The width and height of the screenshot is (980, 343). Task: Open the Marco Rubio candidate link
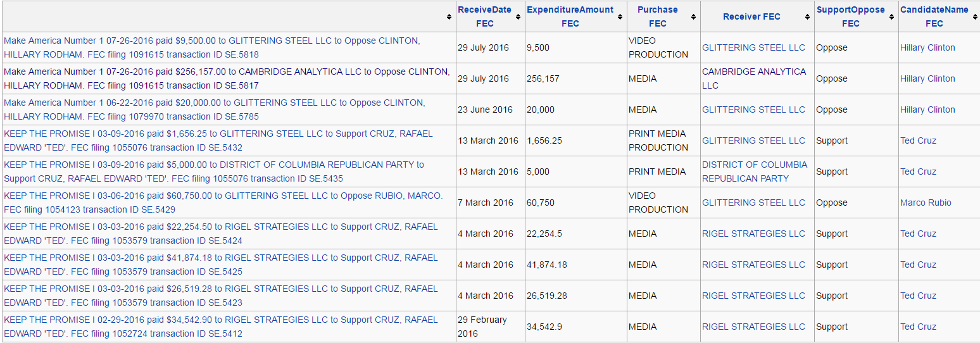point(926,203)
